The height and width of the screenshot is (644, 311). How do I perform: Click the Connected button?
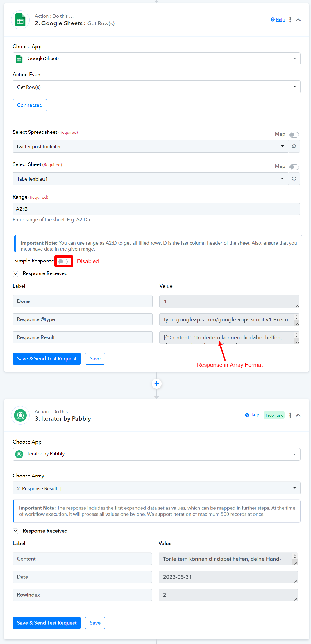coord(30,105)
